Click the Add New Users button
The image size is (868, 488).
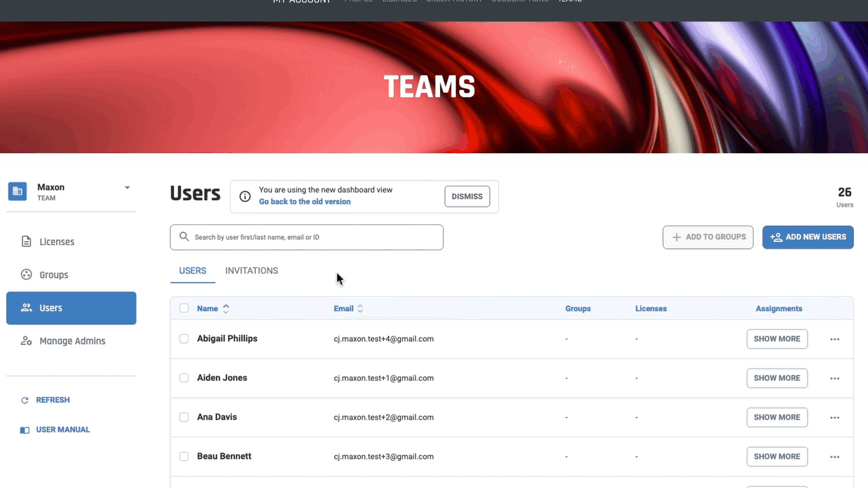808,237
